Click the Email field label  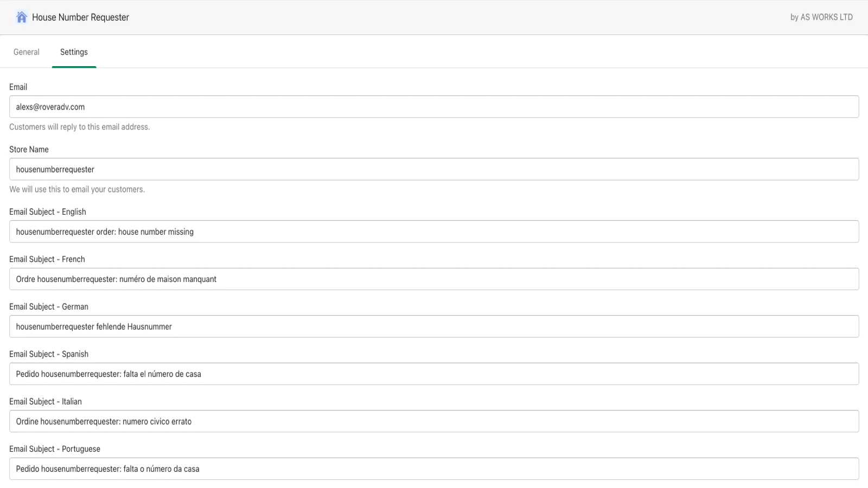point(18,87)
